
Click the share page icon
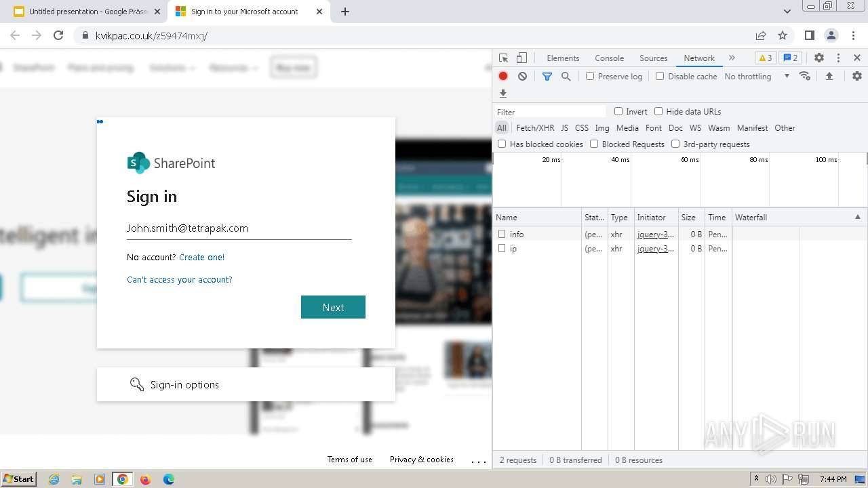pos(761,35)
